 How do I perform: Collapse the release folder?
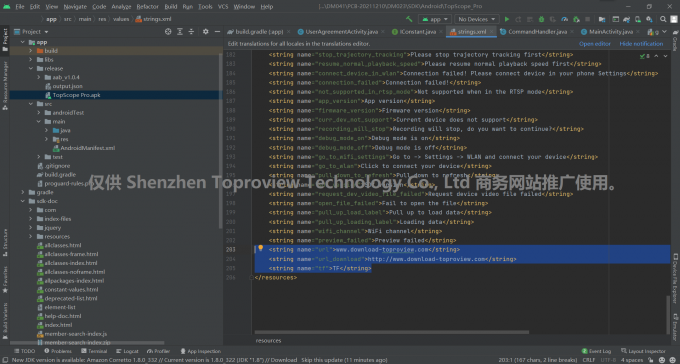pyautogui.click(x=31, y=68)
